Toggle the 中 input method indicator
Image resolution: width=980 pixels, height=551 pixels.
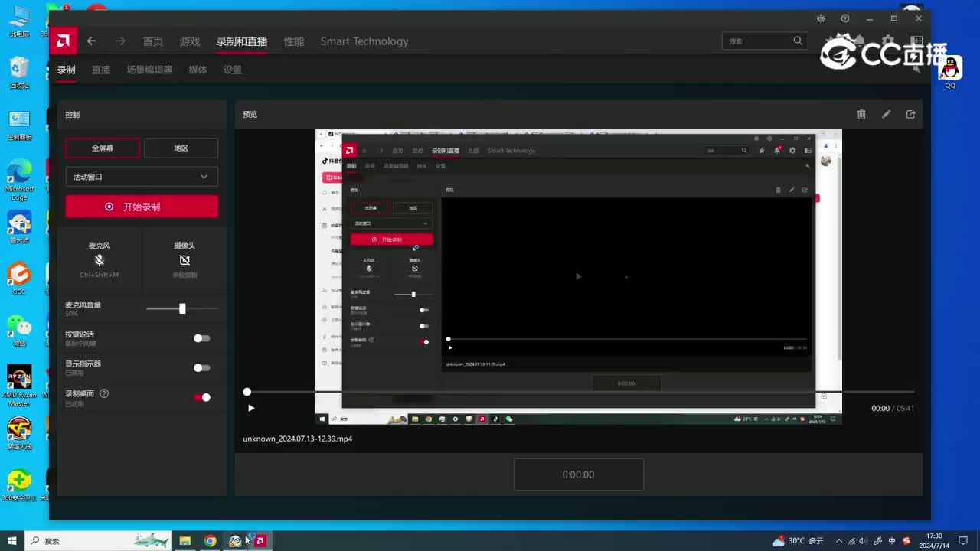coord(892,541)
